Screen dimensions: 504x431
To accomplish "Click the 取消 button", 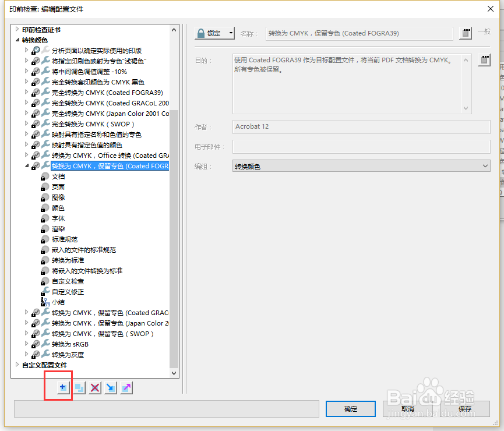I will (x=408, y=409).
